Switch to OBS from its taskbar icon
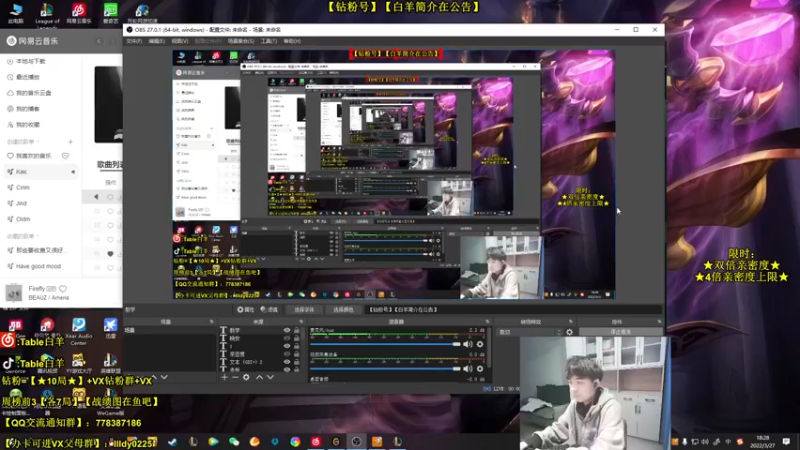The image size is (800, 450). [x=356, y=442]
